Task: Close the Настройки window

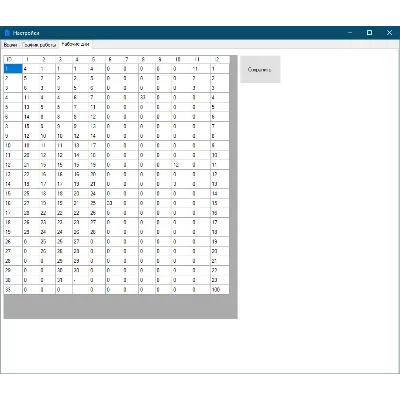Action: pos(389,33)
